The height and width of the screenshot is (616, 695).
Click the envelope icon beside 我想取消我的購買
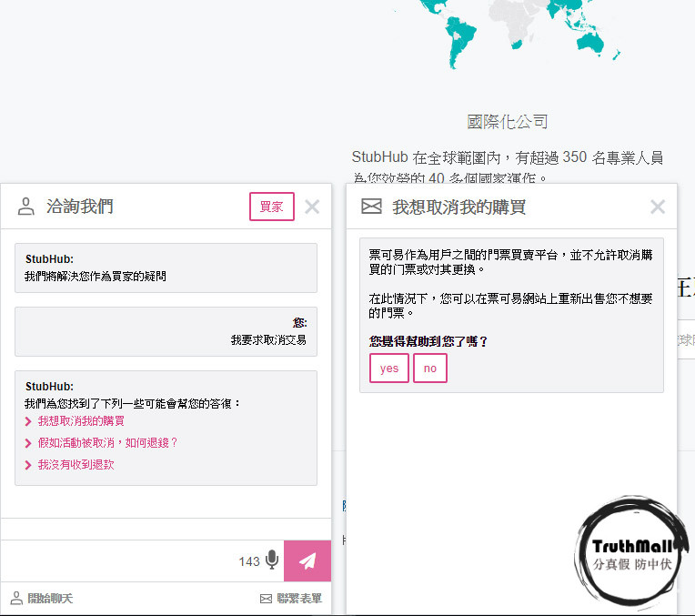(371, 207)
